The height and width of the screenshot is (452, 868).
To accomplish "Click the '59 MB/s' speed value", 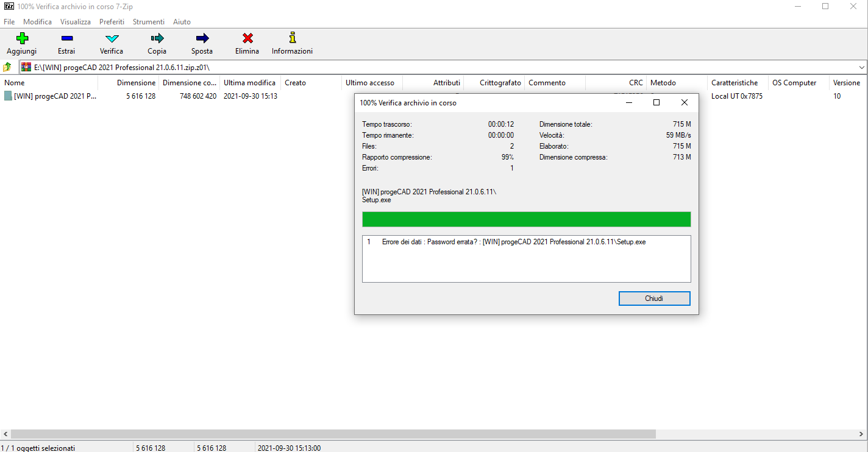I will pos(678,135).
